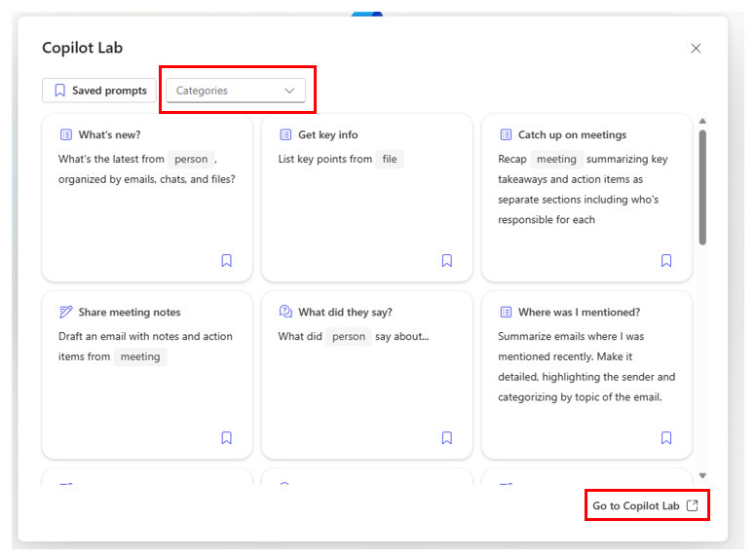The width and height of the screenshot is (756, 558).
Task: Click the chat question icon beside "What did they say?"
Action: 285,312
